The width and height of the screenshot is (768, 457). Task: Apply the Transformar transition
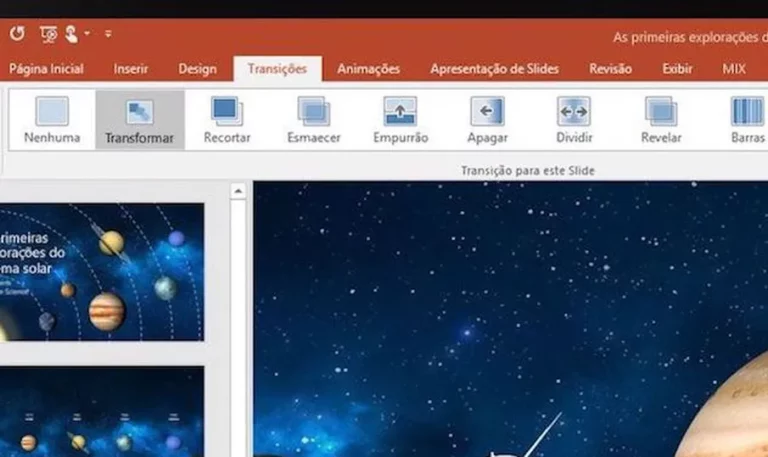tap(140, 120)
